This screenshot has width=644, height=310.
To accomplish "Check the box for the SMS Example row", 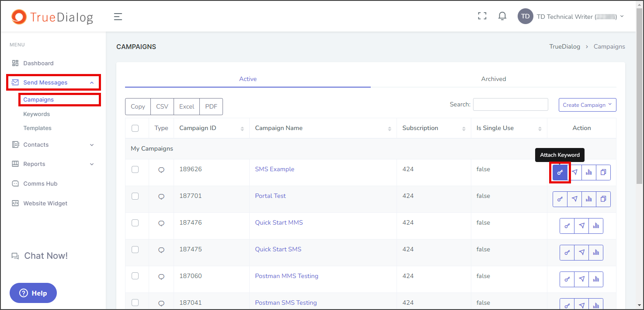I will pyautogui.click(x=135, y=169).
